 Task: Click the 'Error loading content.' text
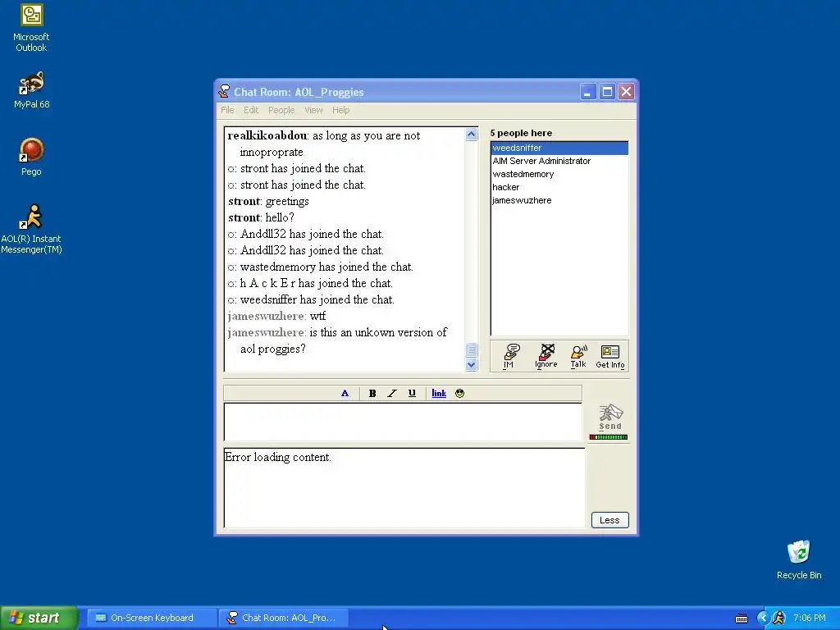(277, 457)
